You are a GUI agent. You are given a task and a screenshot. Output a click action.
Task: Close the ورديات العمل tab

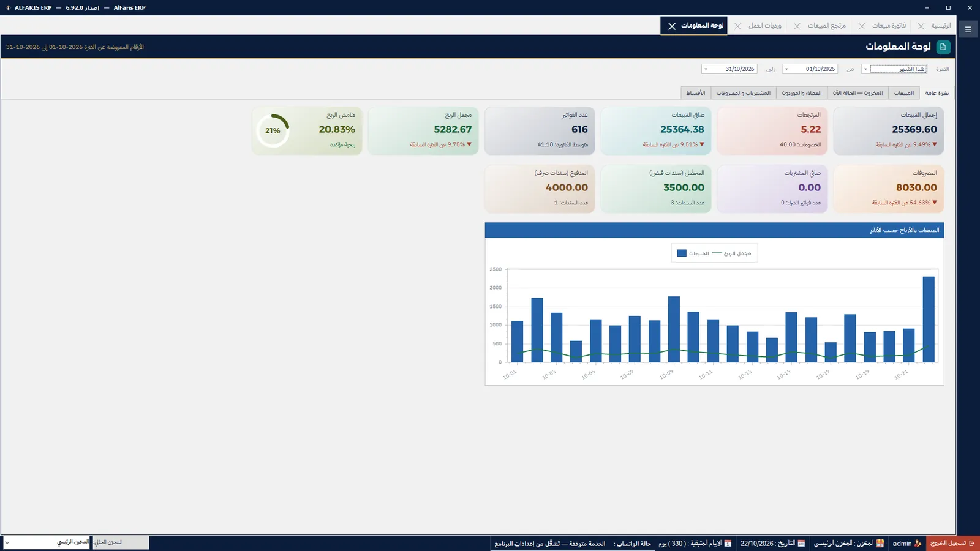(737, 26)
